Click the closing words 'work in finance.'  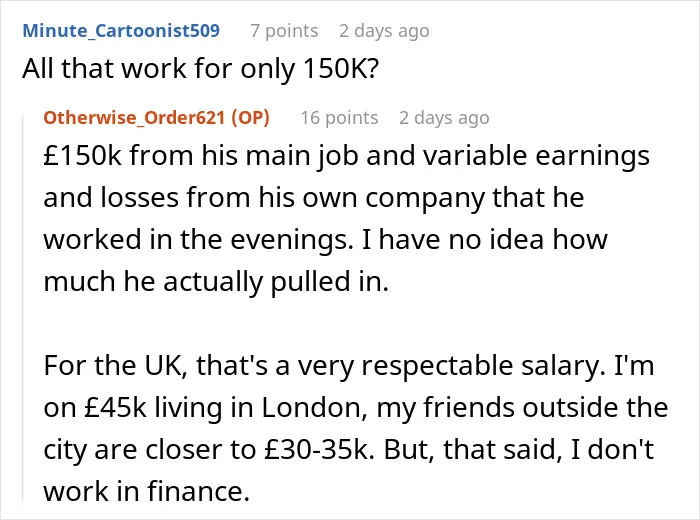coord(146,491)
